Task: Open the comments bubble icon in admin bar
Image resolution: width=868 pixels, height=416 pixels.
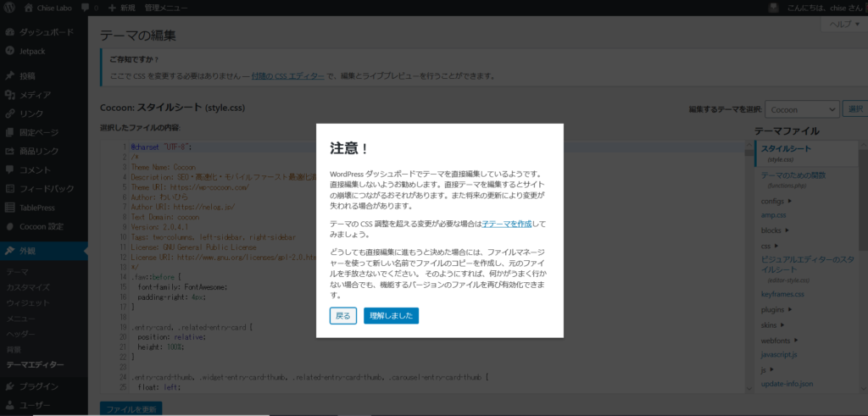Action: click(86, 8)
